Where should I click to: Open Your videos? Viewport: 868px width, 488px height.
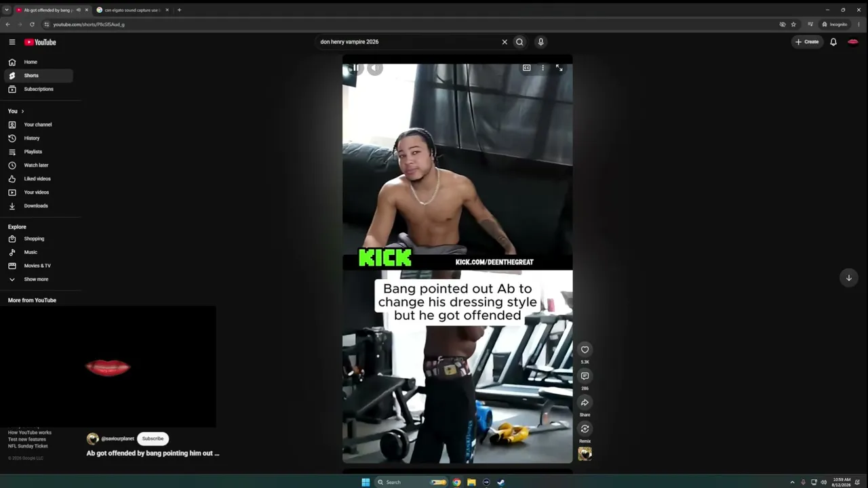(38, 192)
